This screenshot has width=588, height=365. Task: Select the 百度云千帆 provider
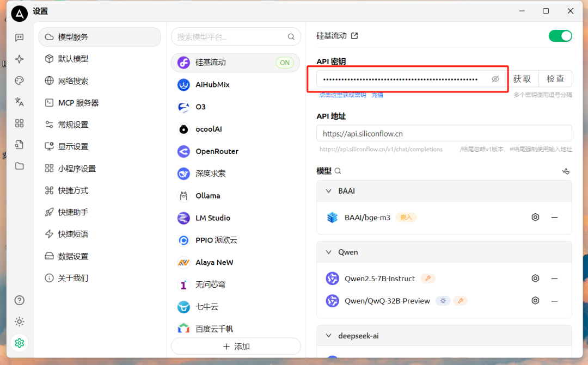236,329
